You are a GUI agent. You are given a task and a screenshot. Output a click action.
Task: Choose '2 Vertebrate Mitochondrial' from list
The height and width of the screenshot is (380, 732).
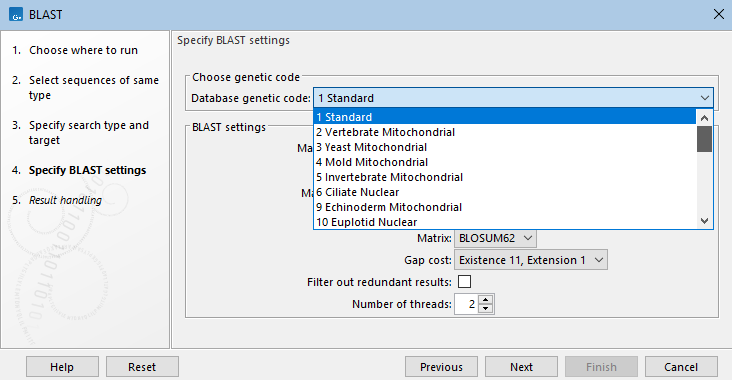tap(505, 132)
